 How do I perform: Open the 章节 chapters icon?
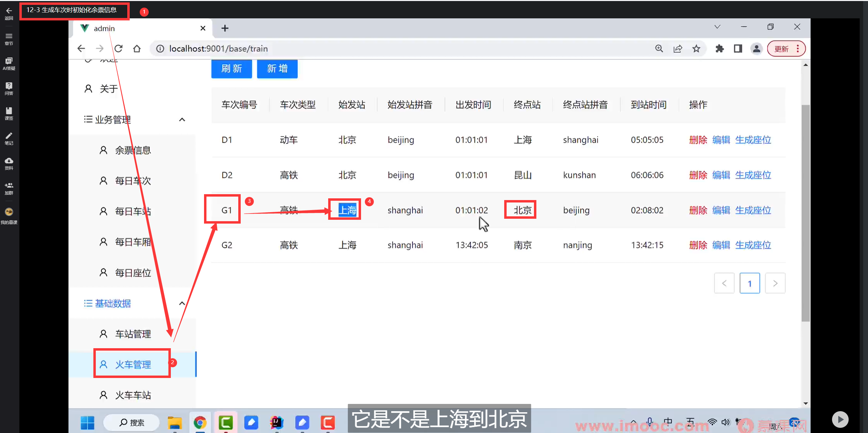click(9, 36)
